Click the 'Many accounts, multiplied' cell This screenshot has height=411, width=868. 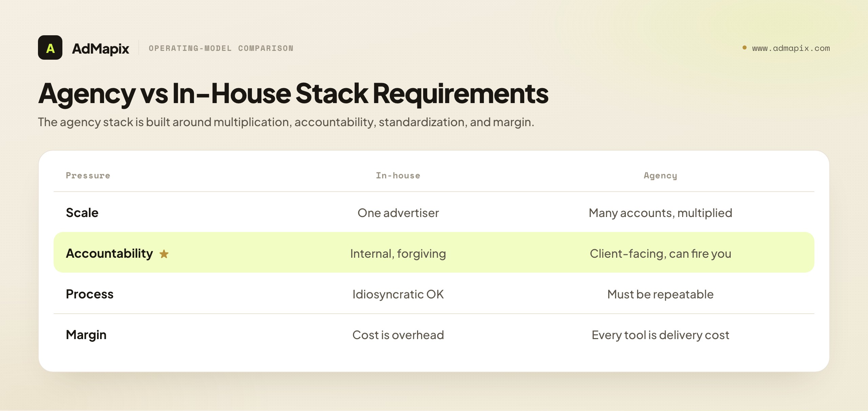click(x=660, y=213)
